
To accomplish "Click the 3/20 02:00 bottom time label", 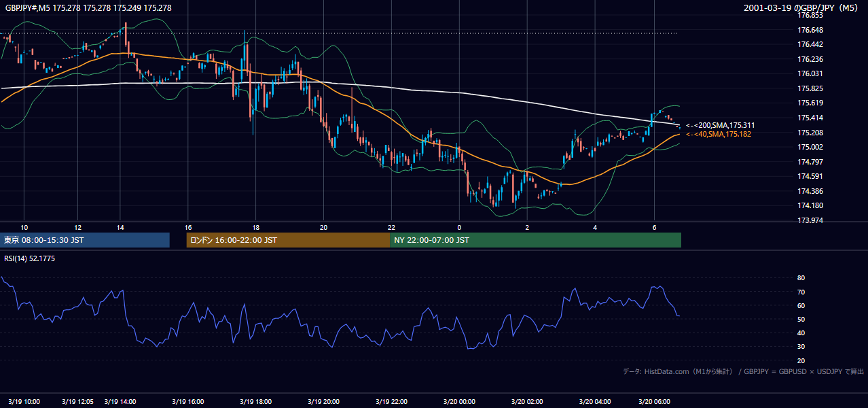I will [527, 402].
